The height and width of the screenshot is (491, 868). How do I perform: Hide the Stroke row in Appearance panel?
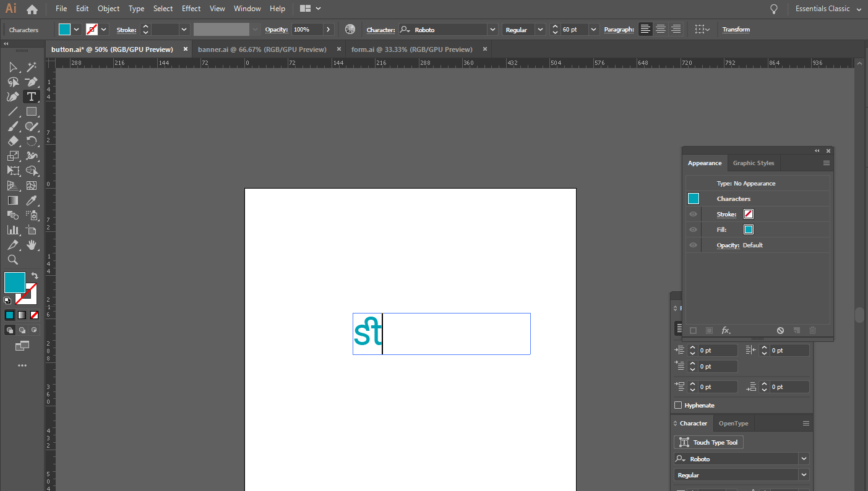point(693,214)
